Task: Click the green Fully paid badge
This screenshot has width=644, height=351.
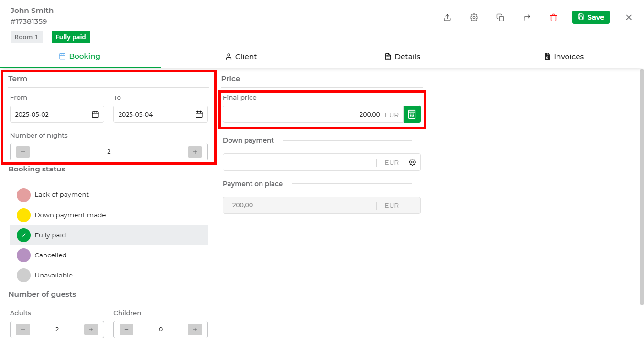Action: click(x=71, y=37)
